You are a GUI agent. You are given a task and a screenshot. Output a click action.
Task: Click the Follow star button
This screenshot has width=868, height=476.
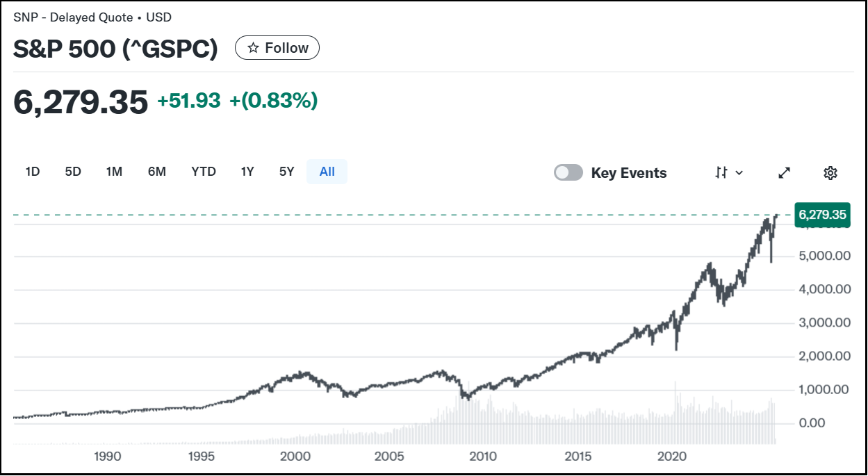(x=277, y=48)
